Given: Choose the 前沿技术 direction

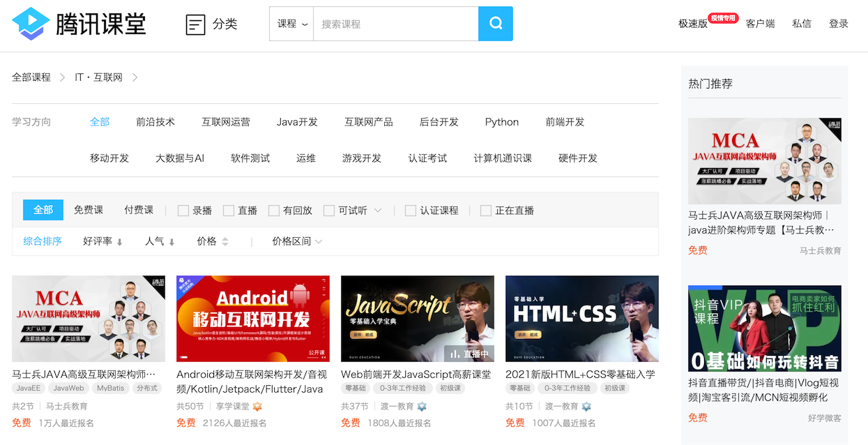Looking at the screenshot, I should (155, 122).
